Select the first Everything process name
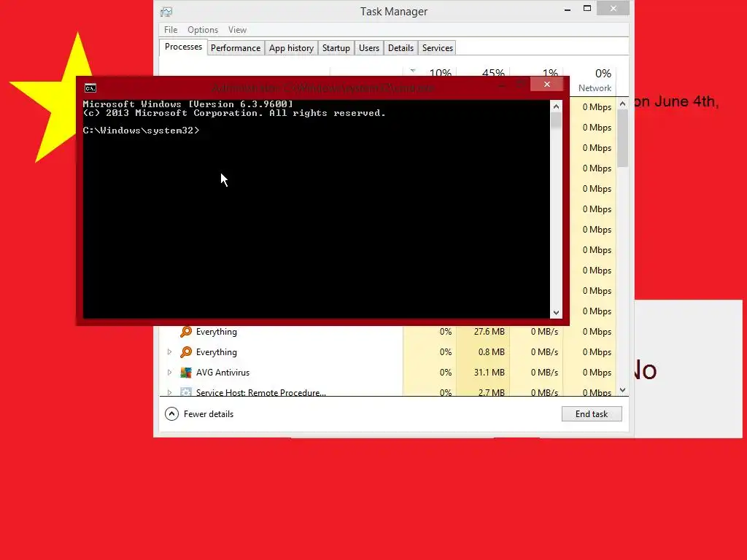Screen dimensions: 747x560 click(216, 332)
